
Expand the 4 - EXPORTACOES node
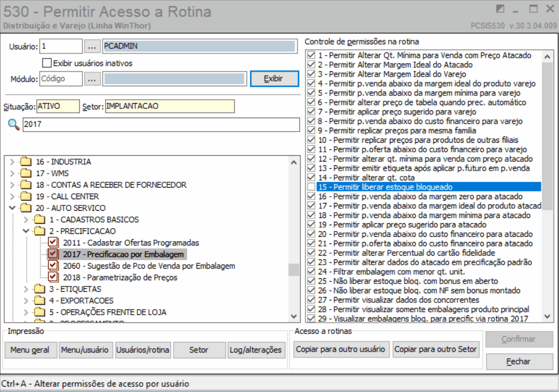tap(26, 300)
